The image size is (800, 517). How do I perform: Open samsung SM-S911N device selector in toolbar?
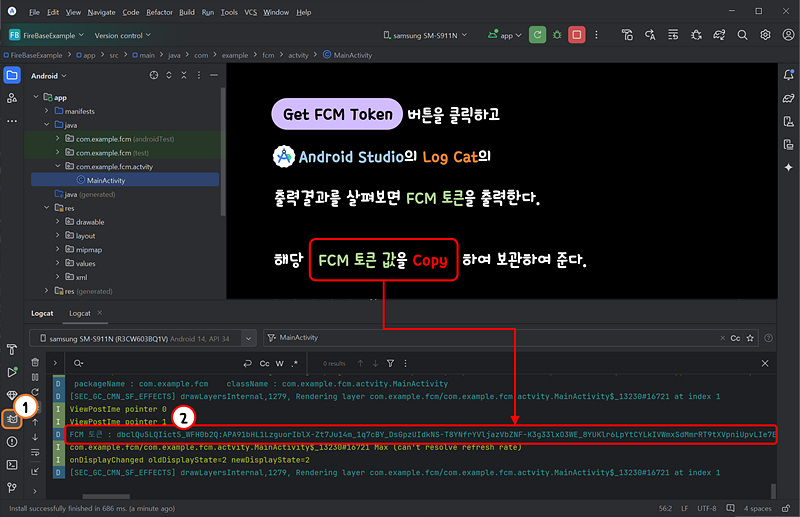(x=425, y=35)
